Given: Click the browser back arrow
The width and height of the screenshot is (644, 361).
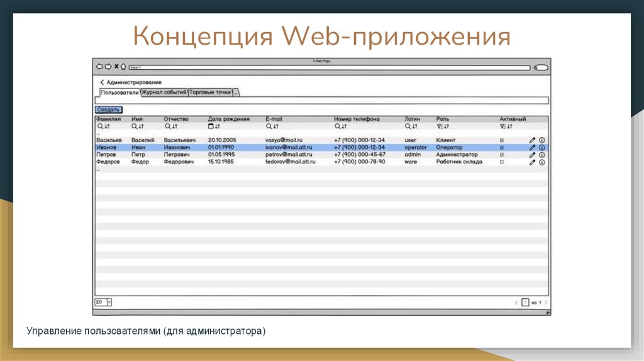Looking at the screenshot, I should coord(99,67).
